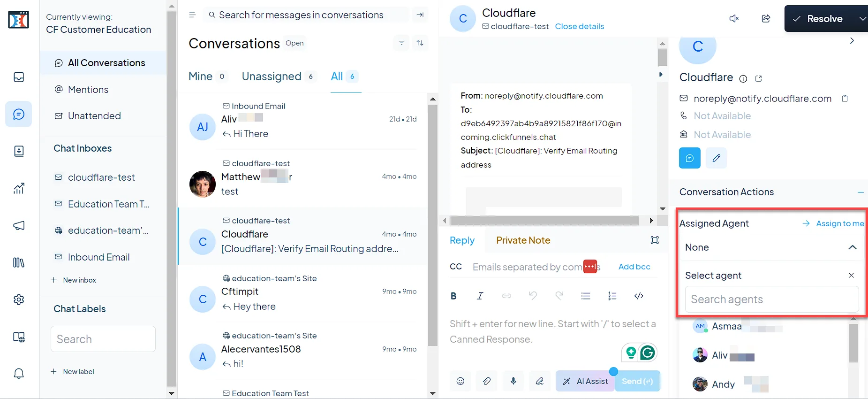Screen dimensions: 868x399
Task: Insert numbered list in editor
Action: [612, 296]
